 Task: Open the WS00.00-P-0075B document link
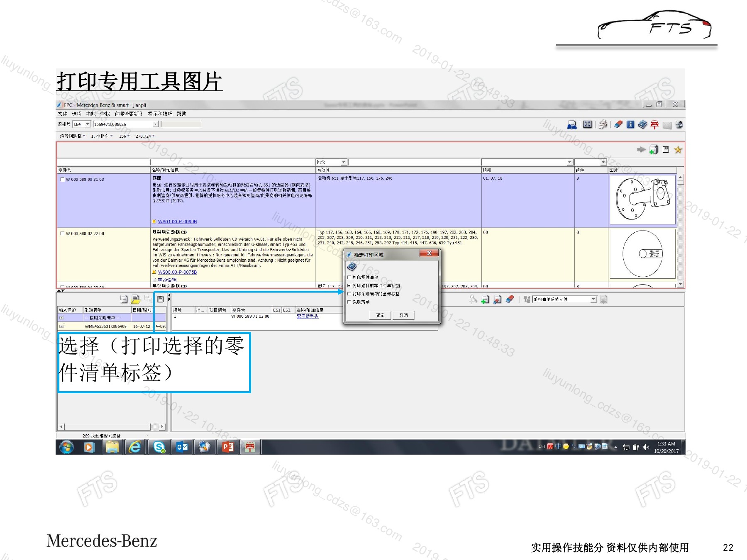[x=177, y=272]
